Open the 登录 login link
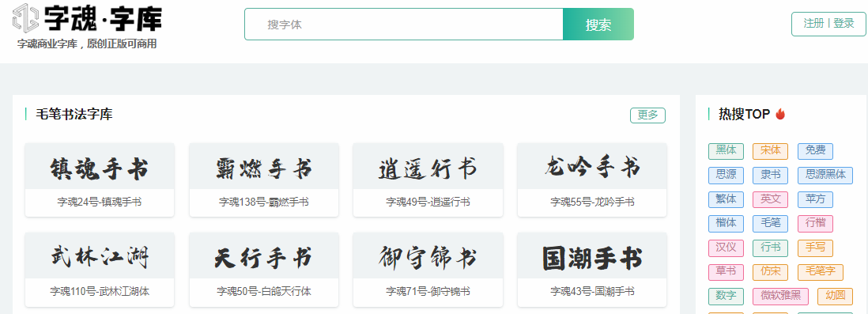 click(844, 24)
